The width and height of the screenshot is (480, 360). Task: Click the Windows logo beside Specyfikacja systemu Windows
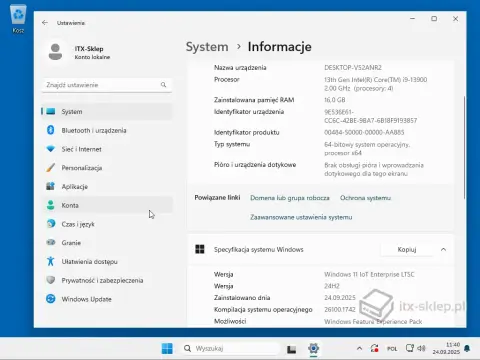(x=200, y=249)
